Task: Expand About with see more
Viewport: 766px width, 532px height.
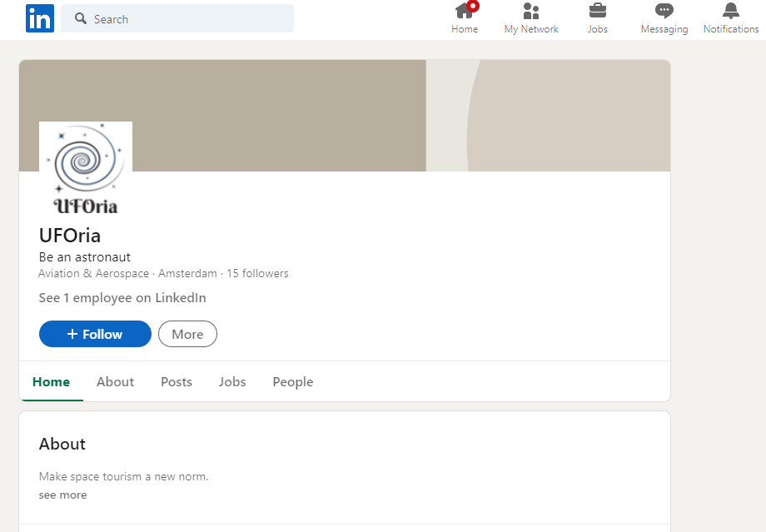Action: coord(63,495)
